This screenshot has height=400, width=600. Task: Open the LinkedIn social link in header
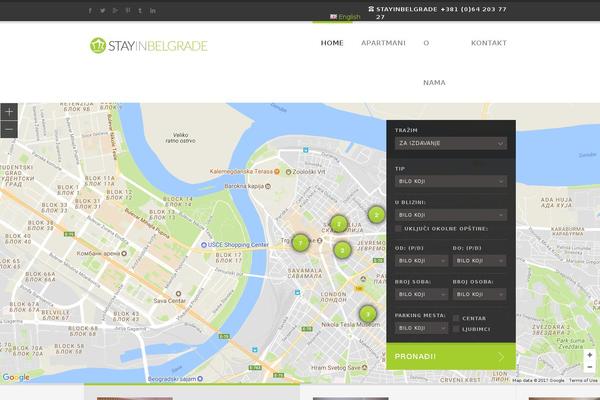point(153,11)
